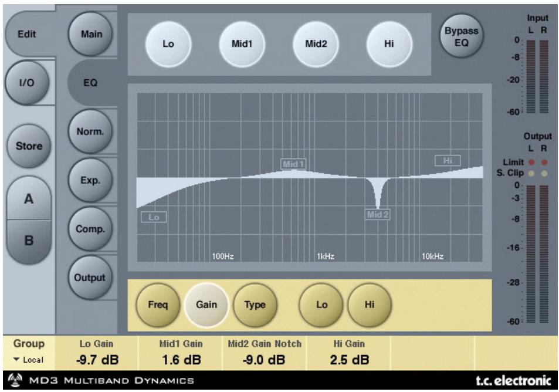Open the Output page
Image resolution: width=559 pixels, height=392 pixels.
[90, 278]
